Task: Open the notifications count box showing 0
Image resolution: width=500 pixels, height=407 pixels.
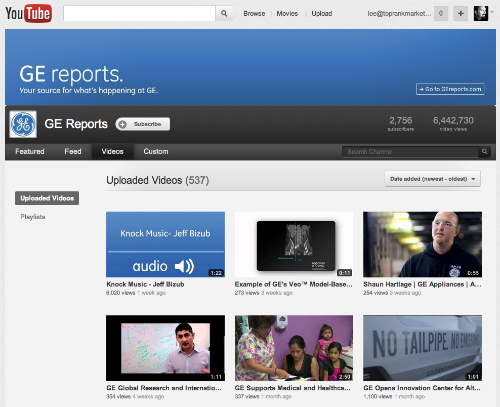Action: 441,13
